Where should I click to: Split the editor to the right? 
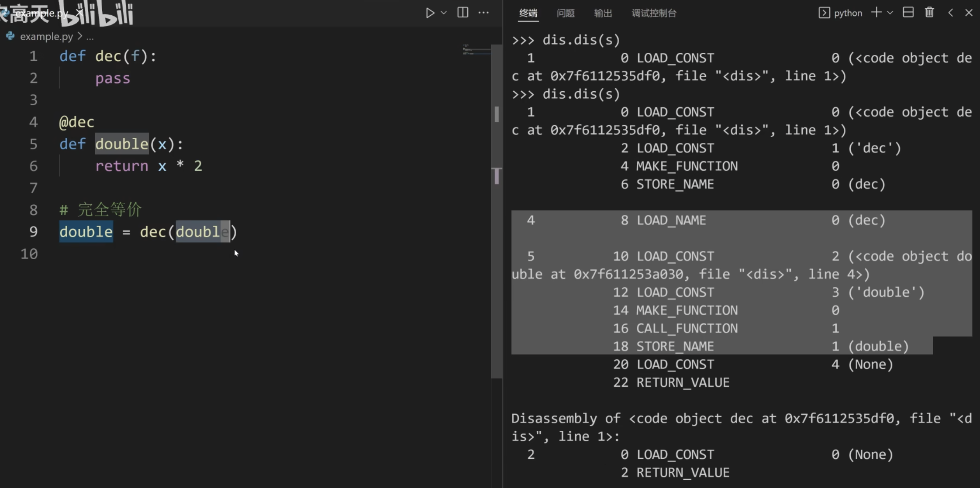click(x=463, y=12)
